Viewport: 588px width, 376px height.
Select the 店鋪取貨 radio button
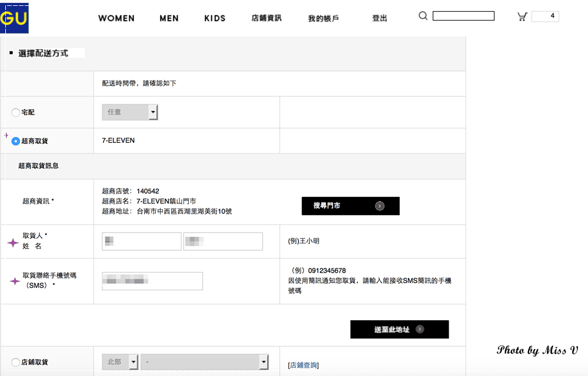pyautogui.click(x=15, y=362)
